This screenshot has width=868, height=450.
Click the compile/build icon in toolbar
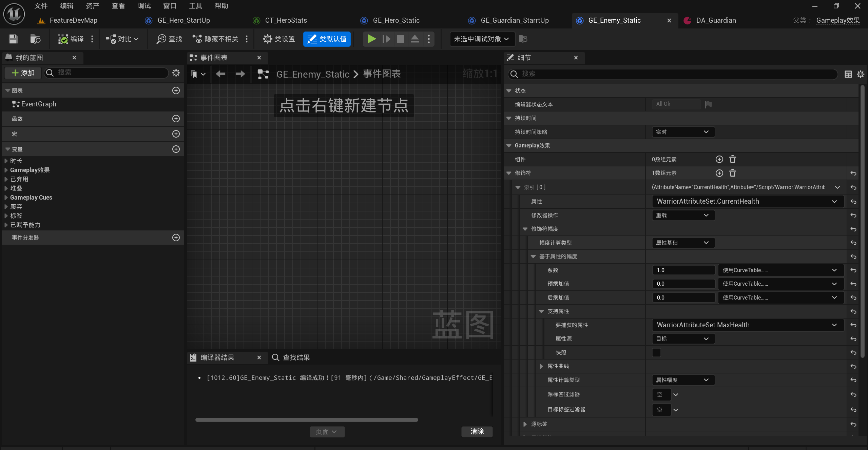pyautogui.click(x=71, y=38)
